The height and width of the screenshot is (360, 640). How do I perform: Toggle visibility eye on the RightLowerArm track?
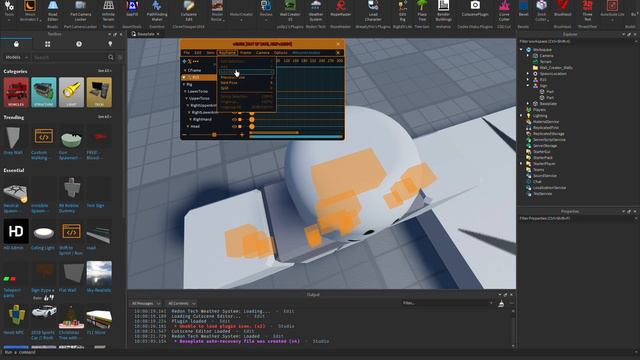(x=234, y=112)
